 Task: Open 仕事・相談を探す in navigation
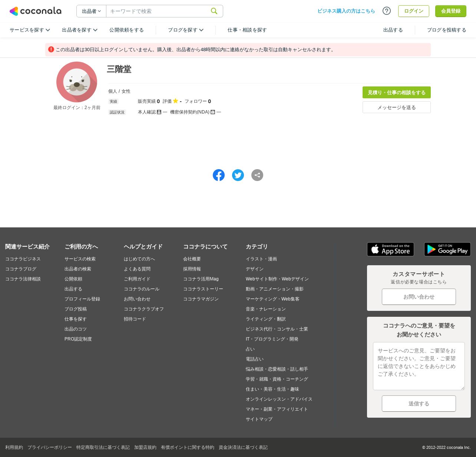point(247,30)
